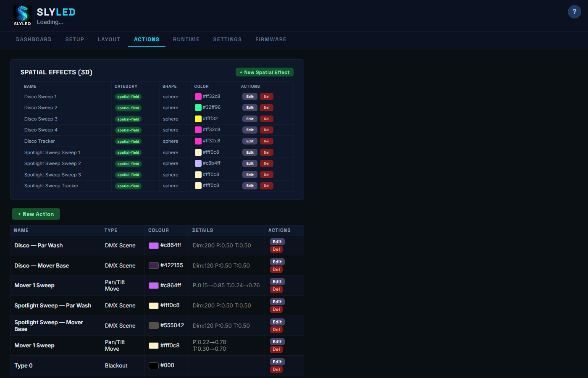Edit the Disco Sweep 1 spatial effect
The width and height of the screenshot is (588, 378).
249,97
